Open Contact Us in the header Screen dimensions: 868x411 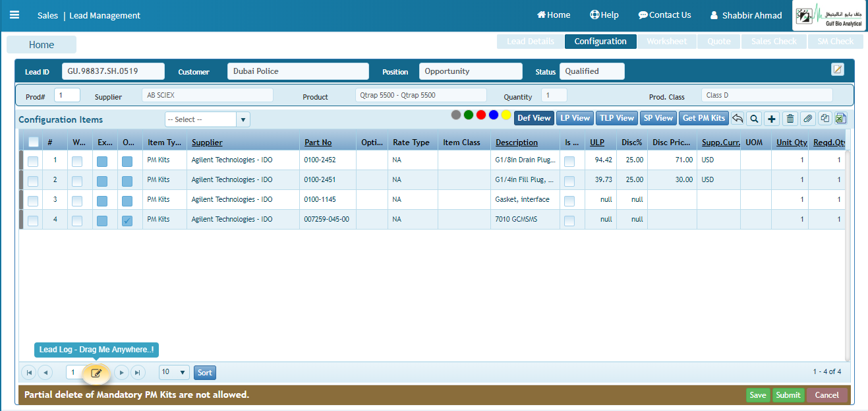(x=664, y=15)
